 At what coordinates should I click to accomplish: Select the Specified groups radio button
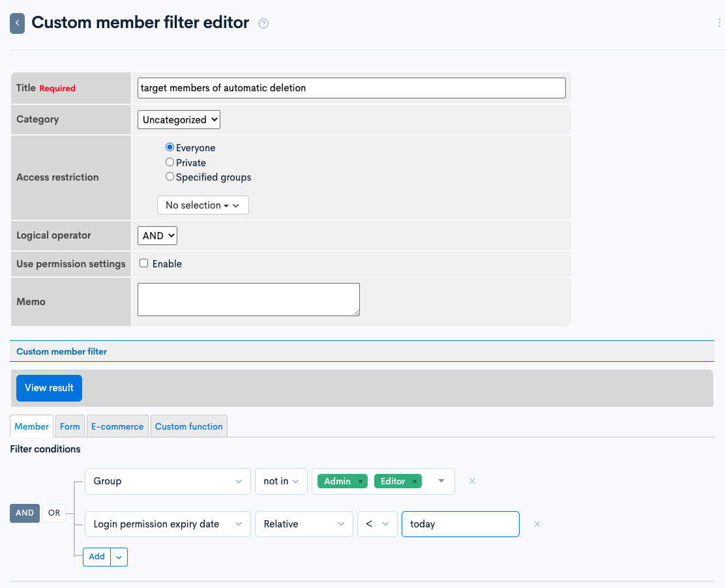click(169, 176)
